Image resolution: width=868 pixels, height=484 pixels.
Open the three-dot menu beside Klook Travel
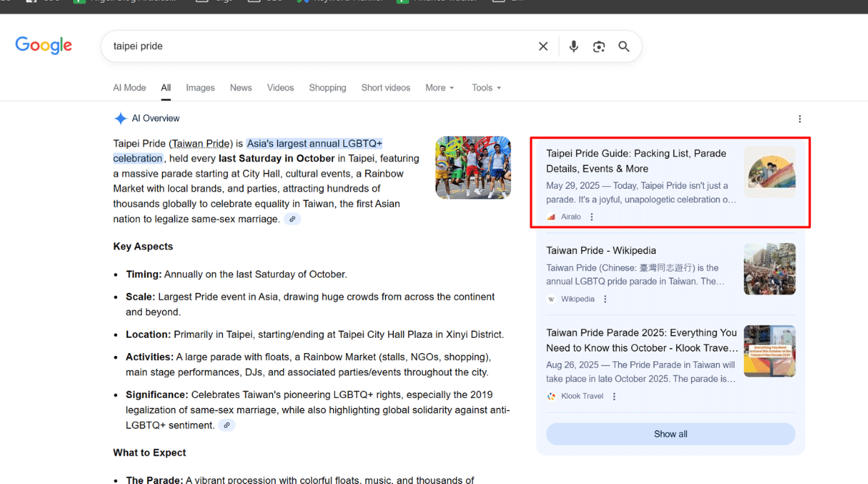coord(614,396)
